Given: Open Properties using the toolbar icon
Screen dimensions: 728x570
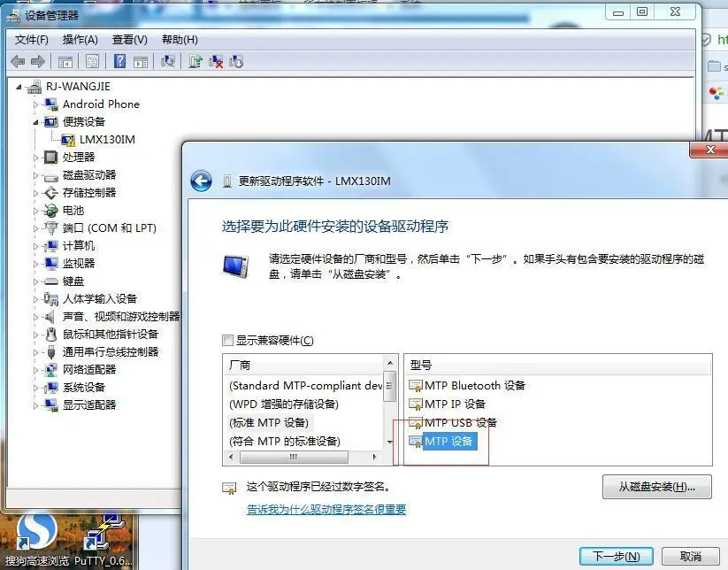Looking at the screenshot, I should 92,60.
